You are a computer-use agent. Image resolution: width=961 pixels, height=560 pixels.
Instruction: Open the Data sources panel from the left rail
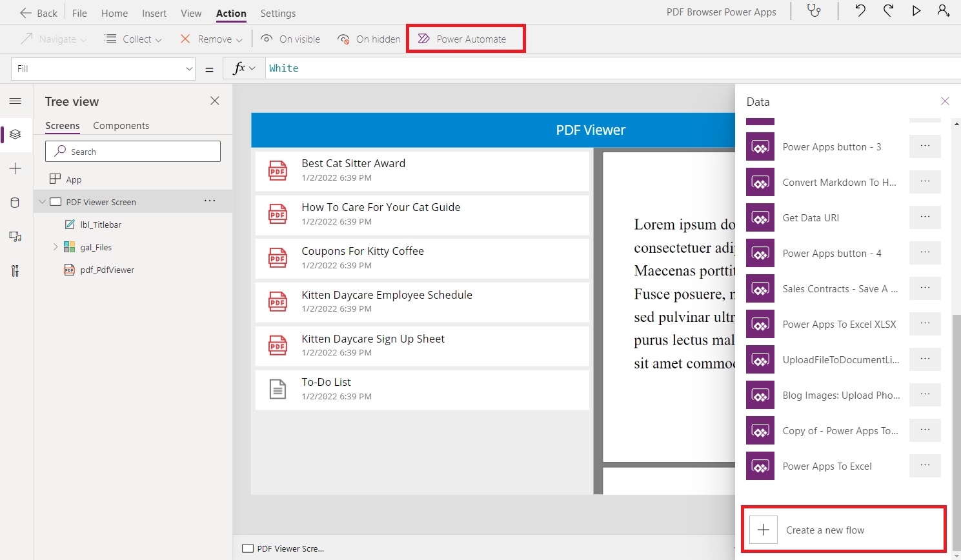coord(16,202)
